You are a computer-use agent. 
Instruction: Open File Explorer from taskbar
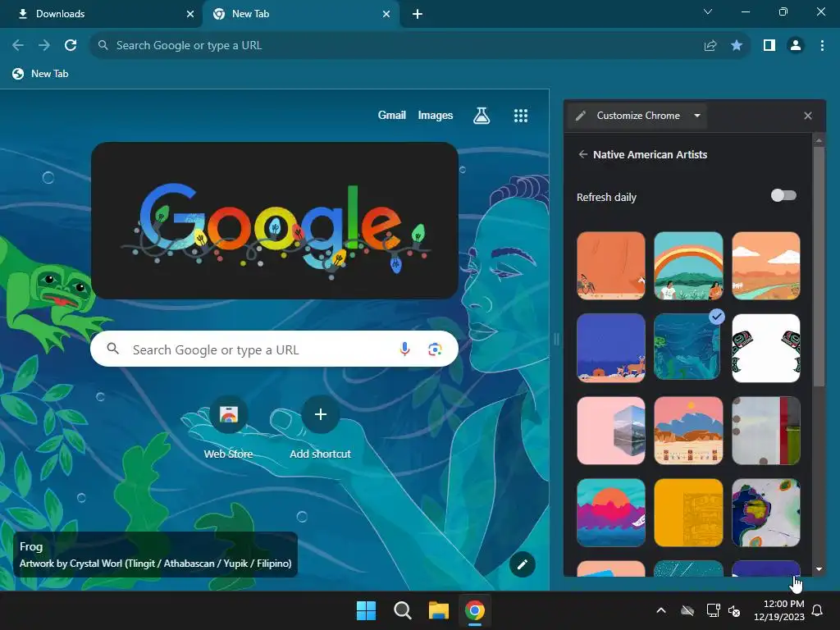pyautogui.click(x=438, y=610)
